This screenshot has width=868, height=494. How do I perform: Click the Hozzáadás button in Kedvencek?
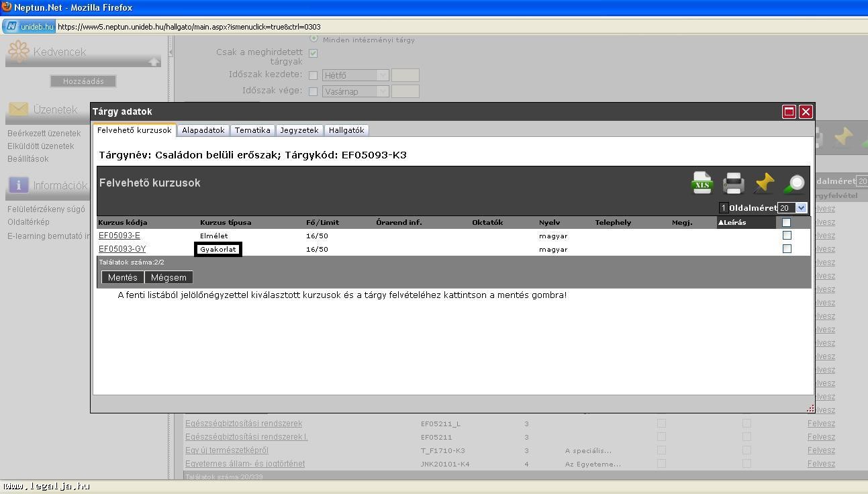(x=83, y=81)
